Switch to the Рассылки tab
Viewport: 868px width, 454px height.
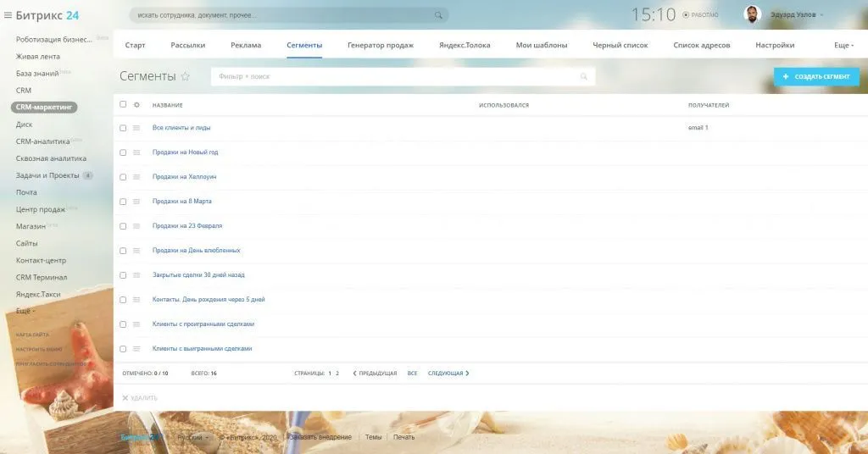[187, 45]
